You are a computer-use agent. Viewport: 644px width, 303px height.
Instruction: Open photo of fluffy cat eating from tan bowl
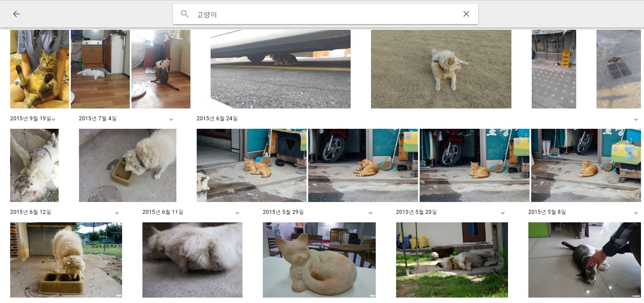(x=128, y=165)
